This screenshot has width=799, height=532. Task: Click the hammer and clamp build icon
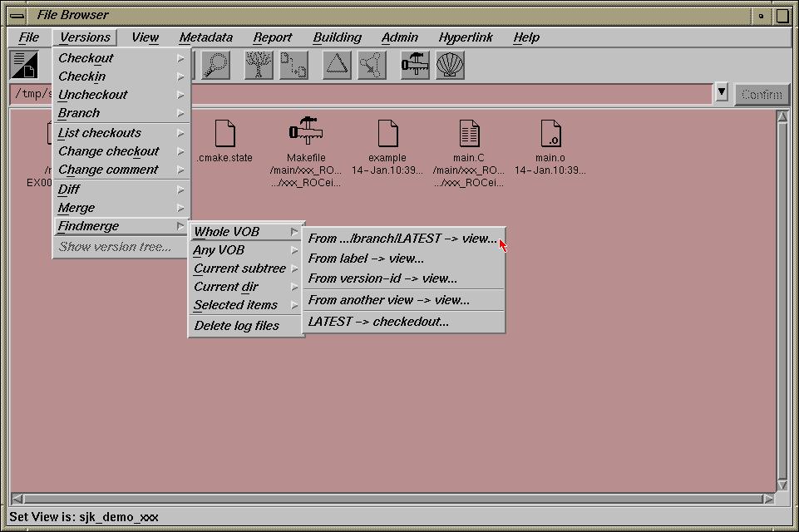point(415,65)
